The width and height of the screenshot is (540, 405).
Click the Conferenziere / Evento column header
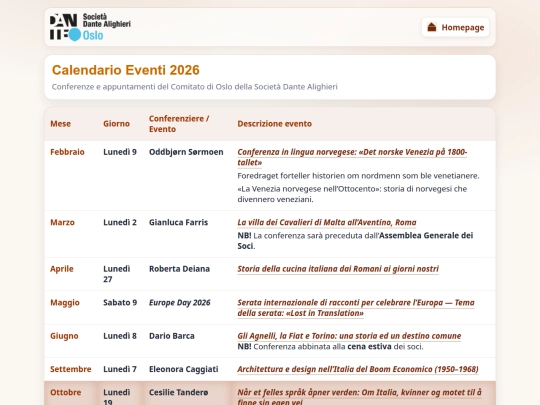179,124
